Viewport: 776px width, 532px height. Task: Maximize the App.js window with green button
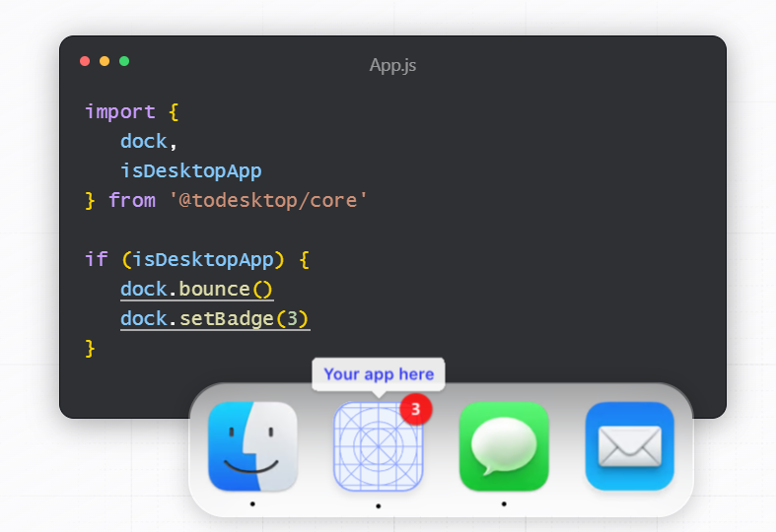pyautogui.click(x=124, y=61)
